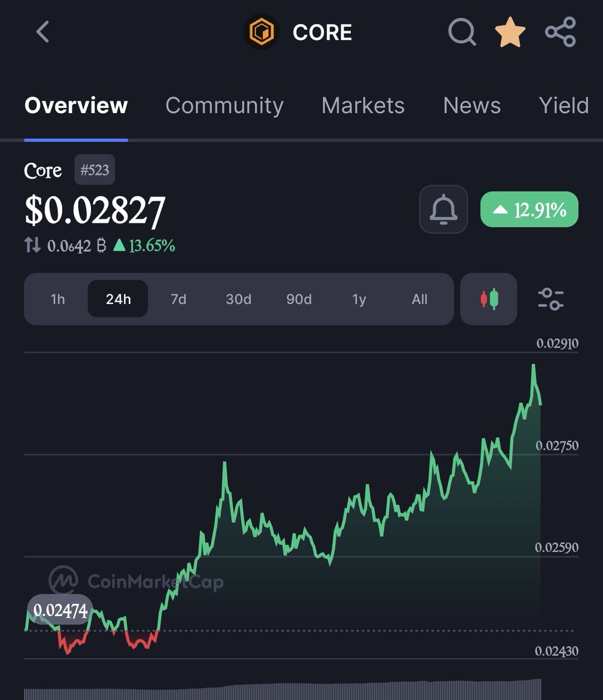The width and height of the screenshot is (603, 700).
Task: Tap the green 12.91% change badge
Action: coord(529,209)
